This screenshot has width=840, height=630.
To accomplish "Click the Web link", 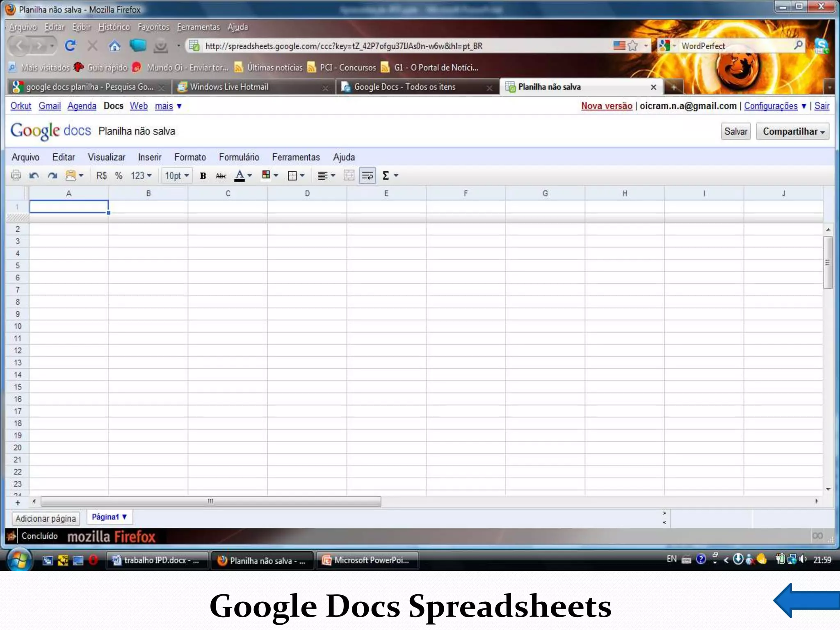I will pyautogui.click(x=139, y=106).
